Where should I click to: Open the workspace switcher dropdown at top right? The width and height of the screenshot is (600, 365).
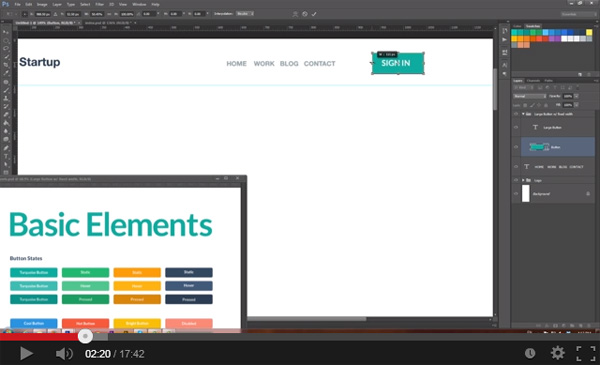(579, 14)
